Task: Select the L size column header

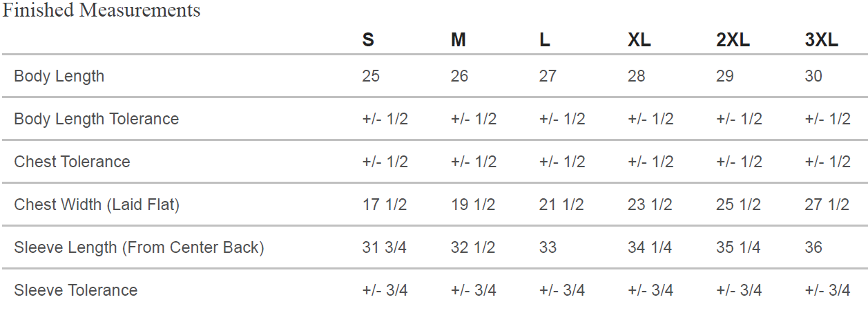Action: (x=545, y=40)
